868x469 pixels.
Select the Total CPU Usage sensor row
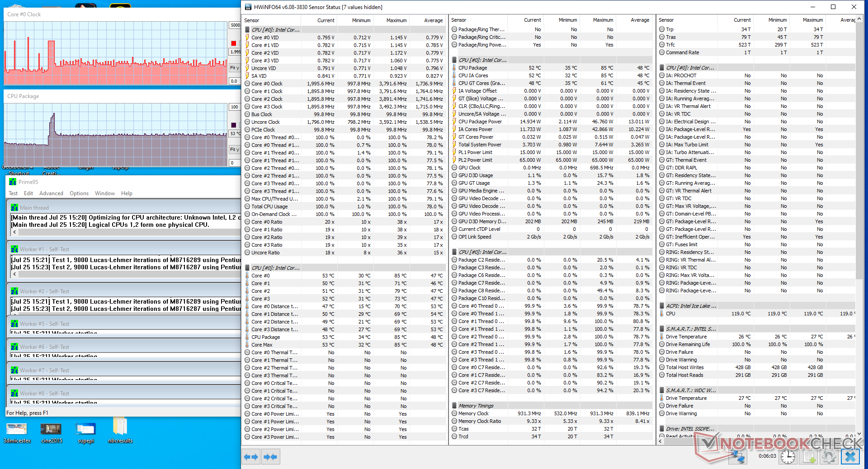coord(344,206)
